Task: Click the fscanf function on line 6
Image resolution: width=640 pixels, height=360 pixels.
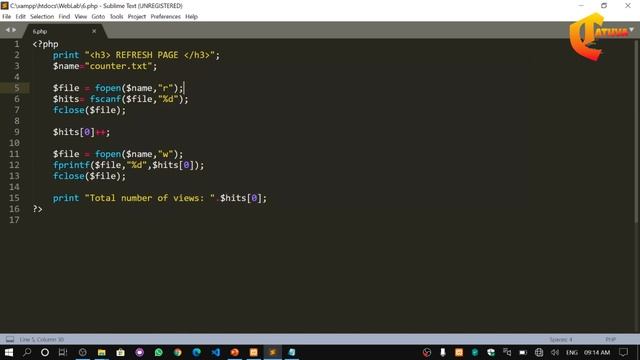Action: [105, 99]
